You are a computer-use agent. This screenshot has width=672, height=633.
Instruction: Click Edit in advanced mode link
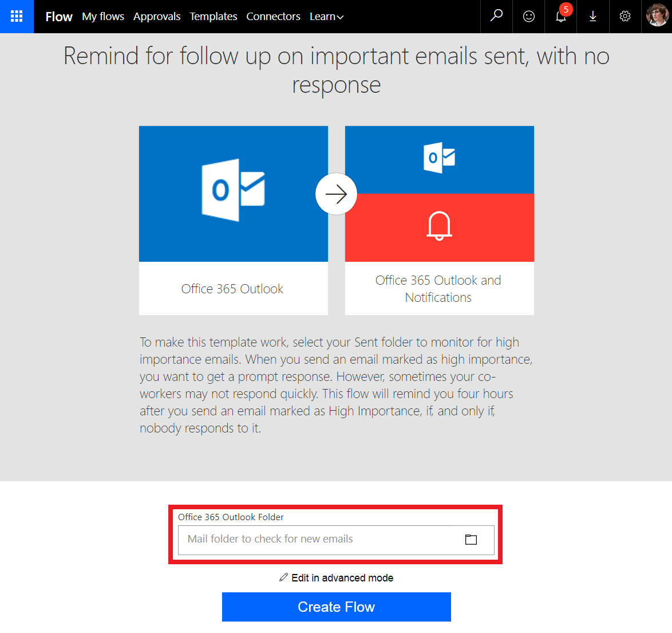[x=337, y=577]
